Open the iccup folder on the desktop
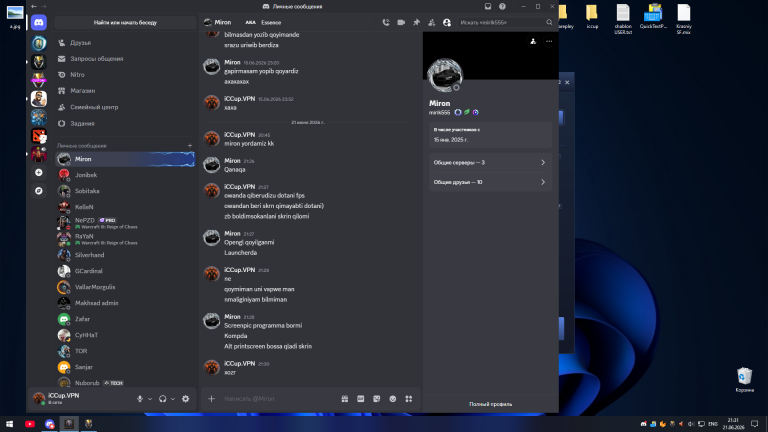Screen dimensions: 768x432 (592, 17)
